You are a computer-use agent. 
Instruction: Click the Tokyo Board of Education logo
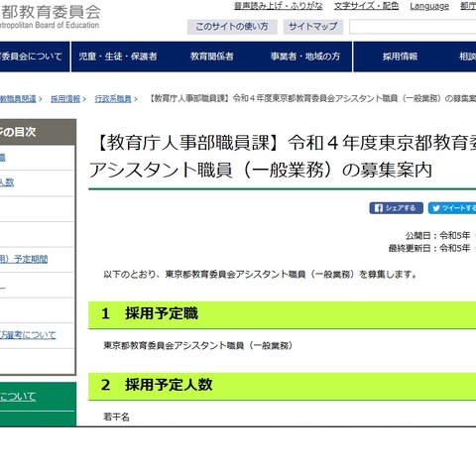51,16
